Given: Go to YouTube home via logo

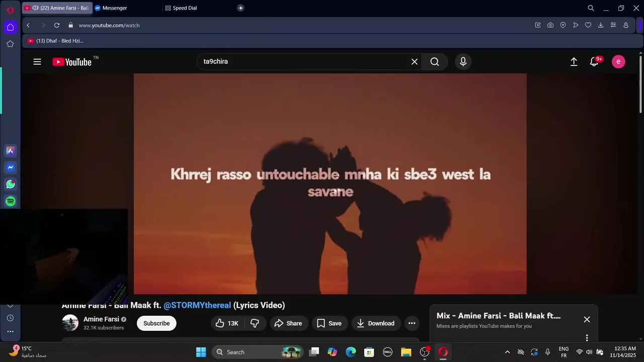Looking at the screenshot, I should click(72, 62).
